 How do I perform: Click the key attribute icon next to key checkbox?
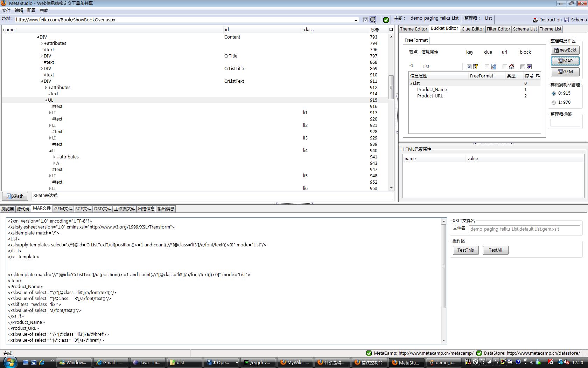pos(476,67)
